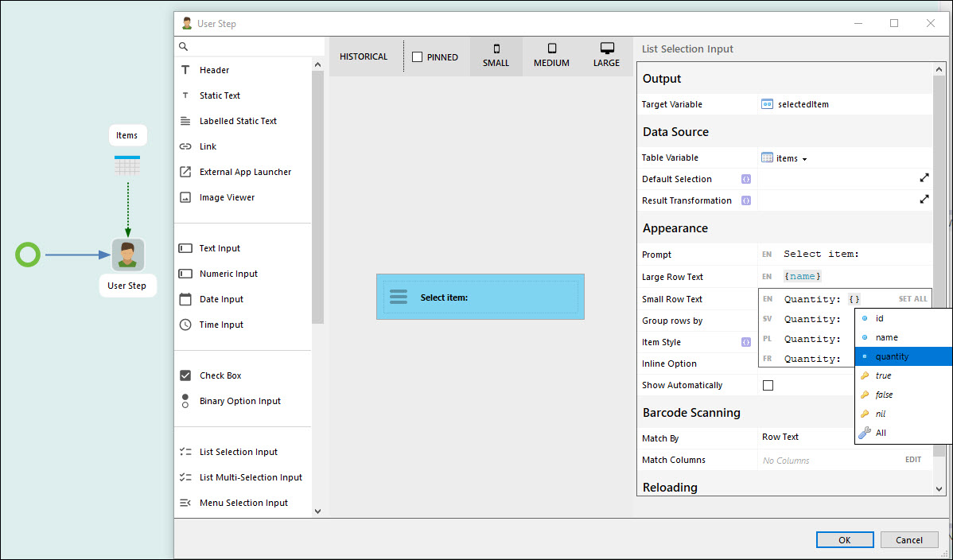The height and width of the screenshot is (560, 953).
Task: Select the List Multi-Selection Input icon
Action: coord(185,477)
